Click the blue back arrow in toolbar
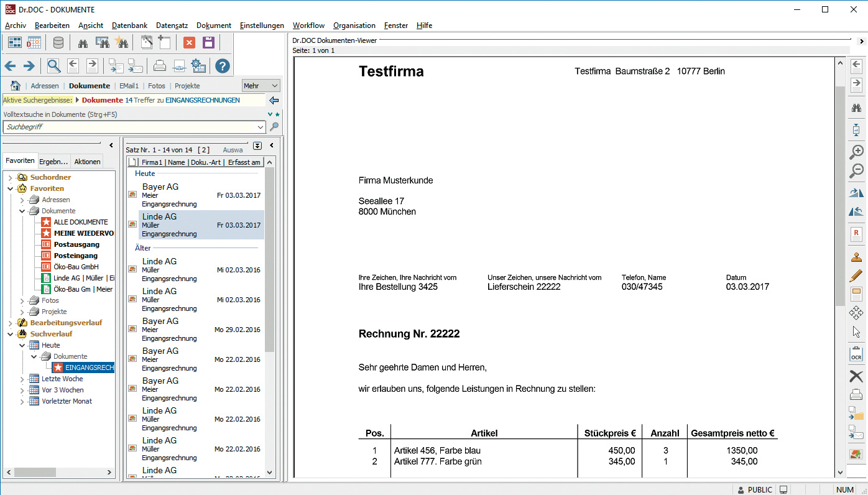This screenshot has width=868, height=495. [x=11, y=66]
